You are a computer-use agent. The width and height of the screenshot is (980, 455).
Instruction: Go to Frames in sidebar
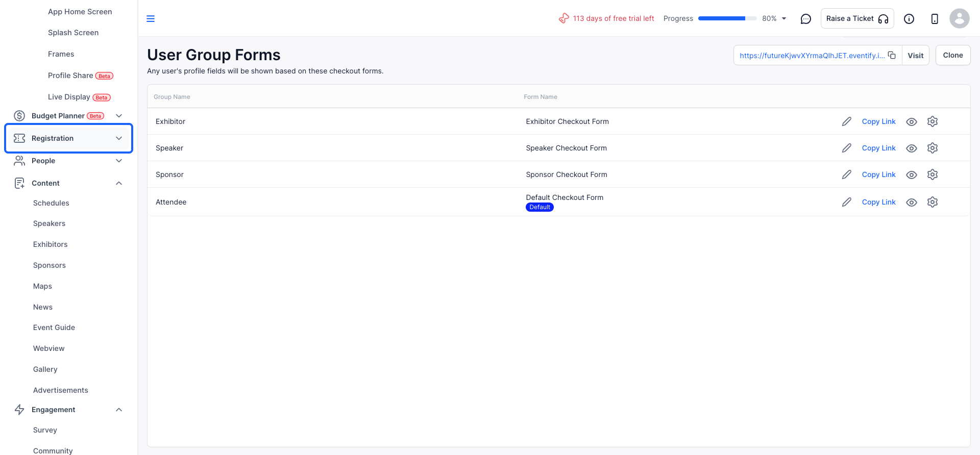point(61,54)
